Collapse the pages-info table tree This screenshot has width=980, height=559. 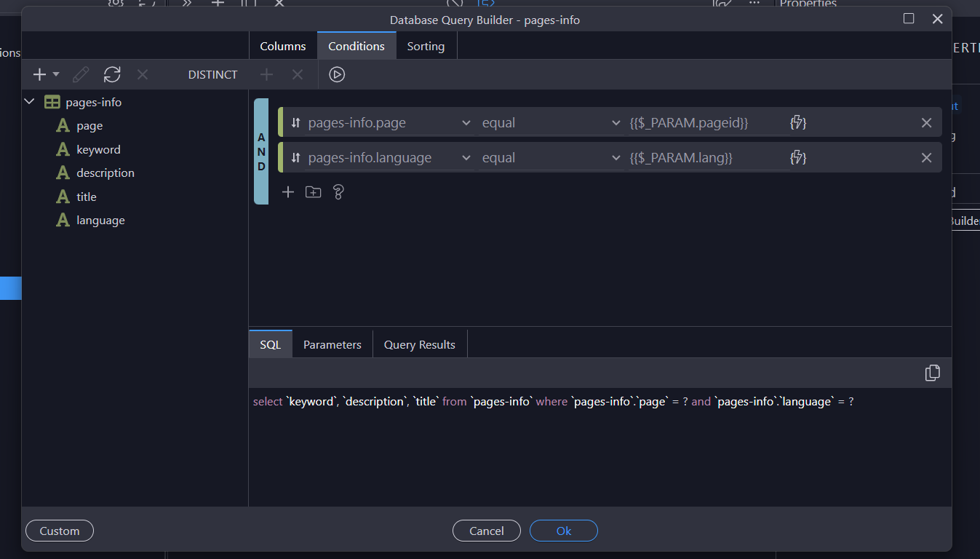[30, 103]
